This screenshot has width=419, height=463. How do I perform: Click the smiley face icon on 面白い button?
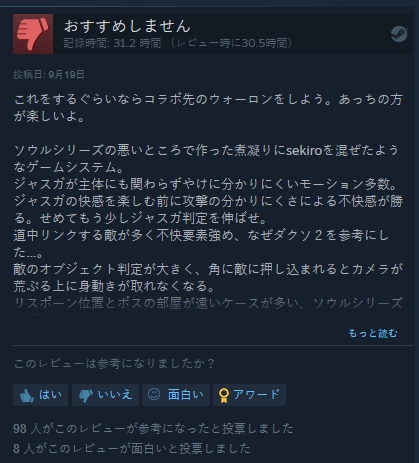(x=154, y=394)
